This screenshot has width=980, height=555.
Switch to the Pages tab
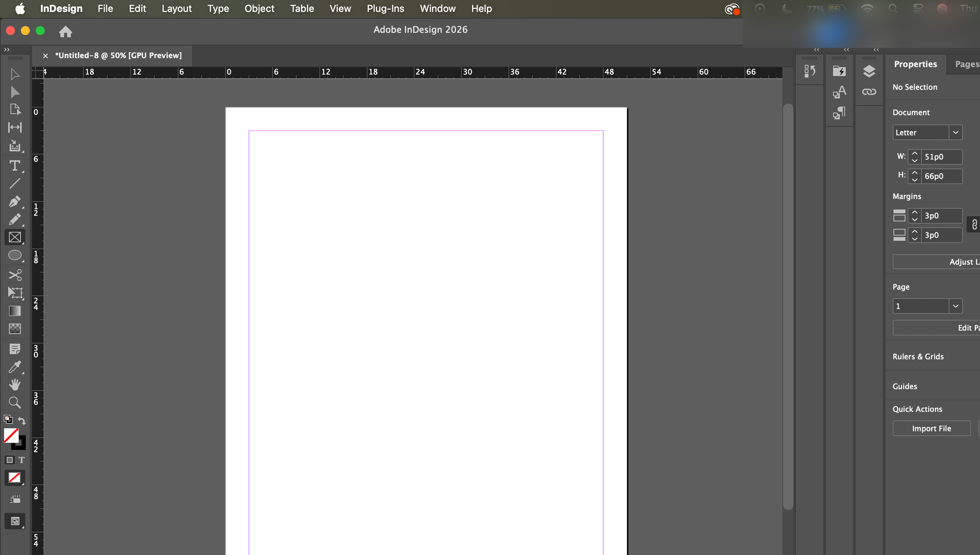pyautogui.click(x=966, y=64)
